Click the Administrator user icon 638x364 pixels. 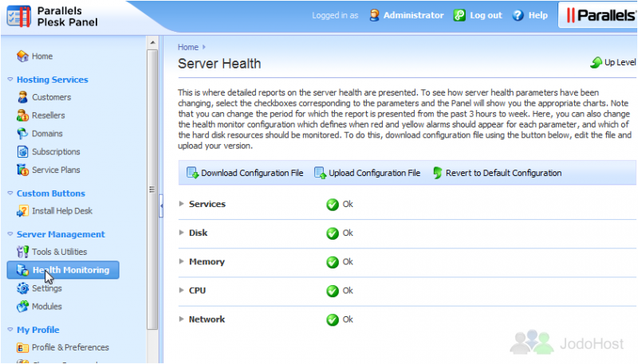pos(374,15)
